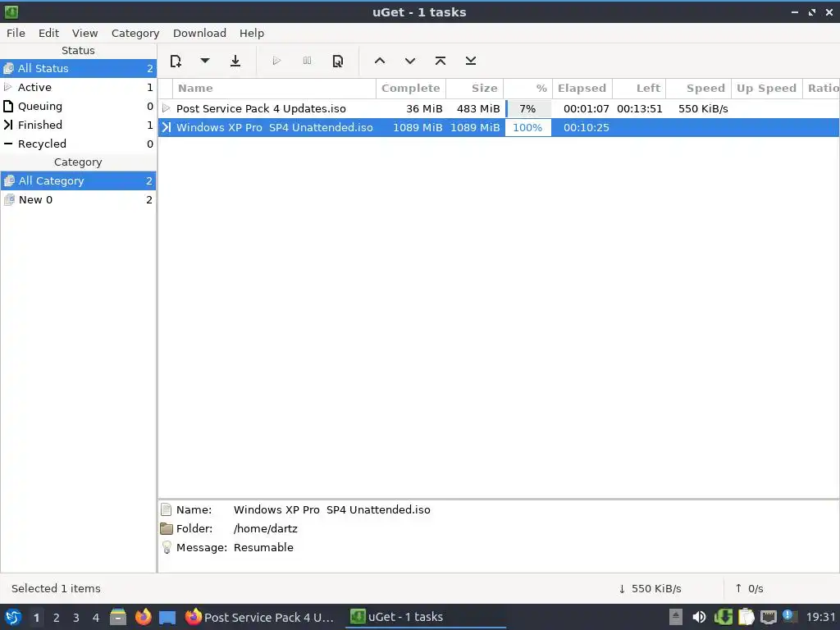Sort by Elapsed column header
This screenshot has width=840, height=630.
(x=582, y=89)
